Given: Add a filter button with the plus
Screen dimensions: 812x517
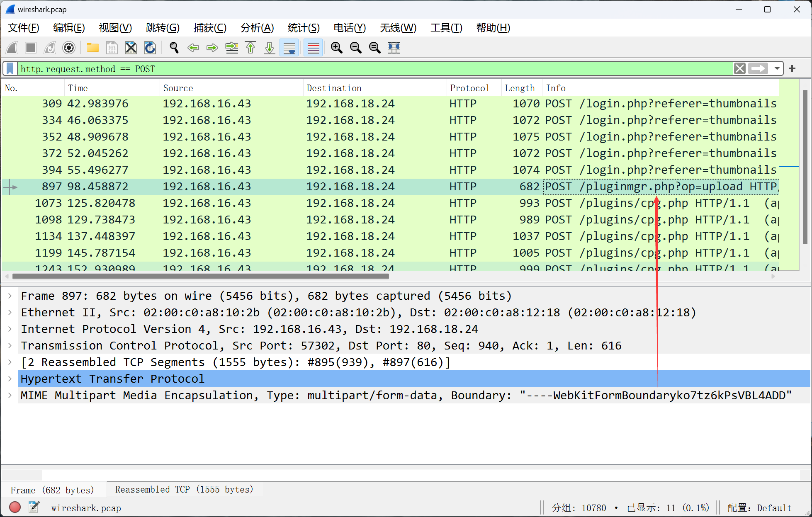Looking at the screenshot, I should tap(792, 68).
